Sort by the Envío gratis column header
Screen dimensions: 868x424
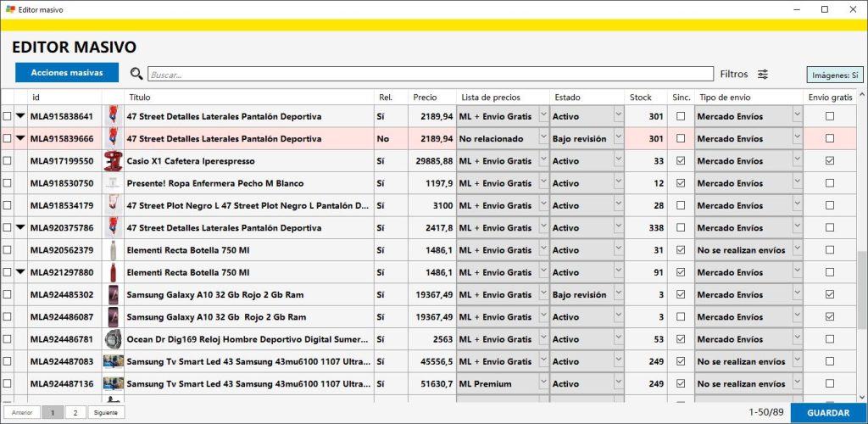831,98
